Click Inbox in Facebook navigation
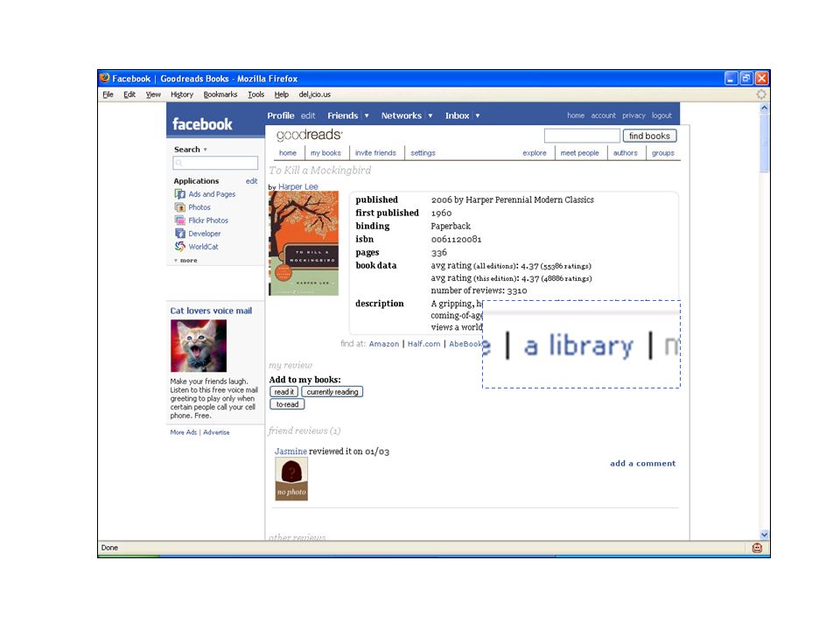Image resolution: width=840 pixels, height=630 pixels. [457, 115]
